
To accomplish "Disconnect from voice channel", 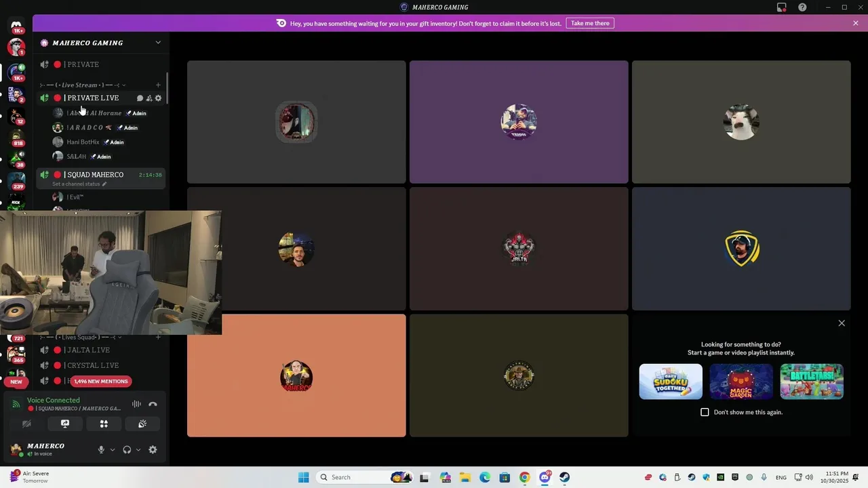I will [153, 404].
